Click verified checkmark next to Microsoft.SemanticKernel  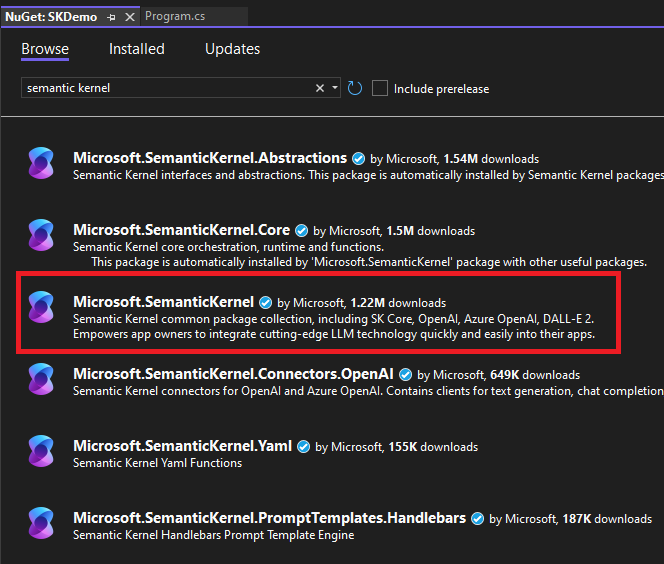point(266,303)
